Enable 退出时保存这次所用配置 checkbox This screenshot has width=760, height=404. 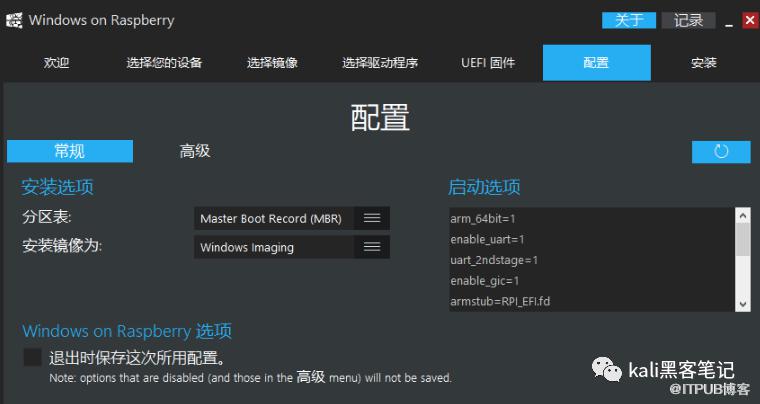(x=32, y=357)
